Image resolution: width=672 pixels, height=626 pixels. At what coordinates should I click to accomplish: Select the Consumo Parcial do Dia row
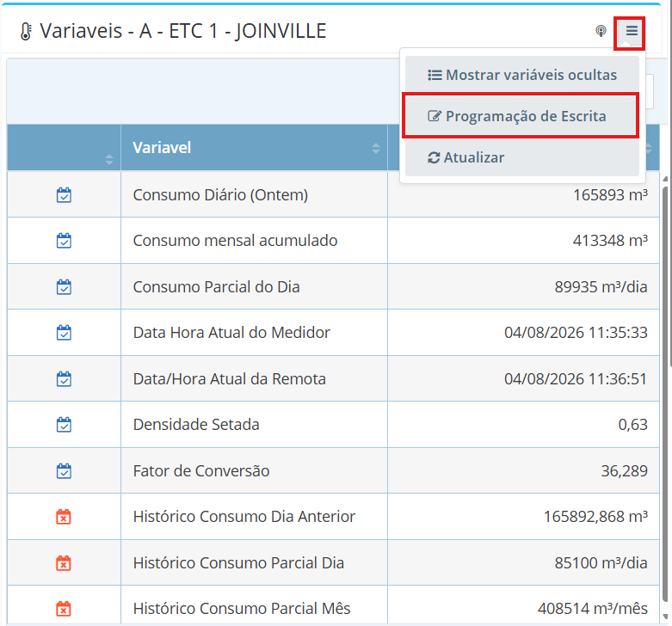tap(333, 287)
